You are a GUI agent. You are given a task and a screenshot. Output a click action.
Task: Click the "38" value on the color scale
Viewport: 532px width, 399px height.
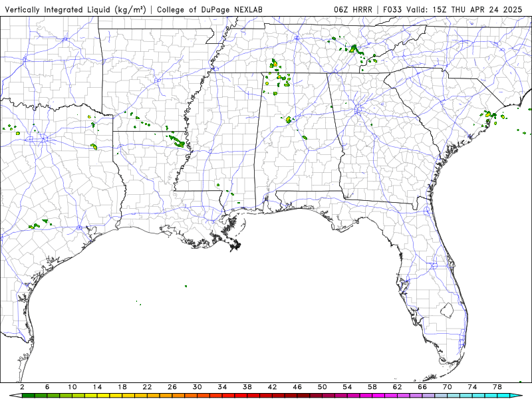click(247, 387)
